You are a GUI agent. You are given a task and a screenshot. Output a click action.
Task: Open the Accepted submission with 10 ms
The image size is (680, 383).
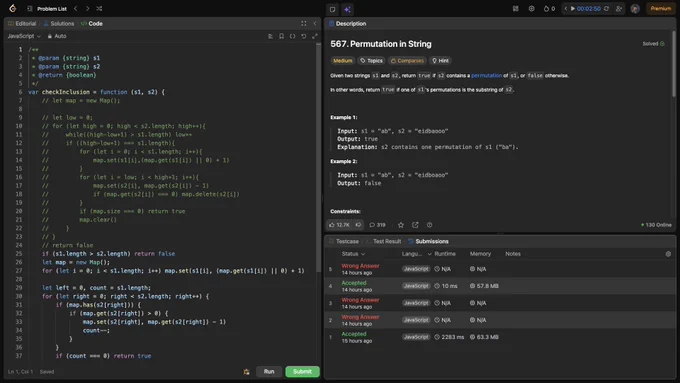pos(500,286)
